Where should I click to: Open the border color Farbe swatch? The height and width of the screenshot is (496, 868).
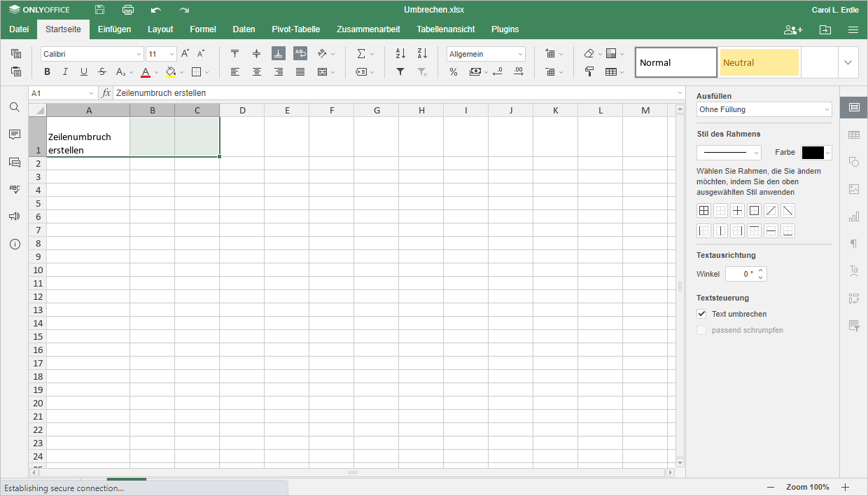[x=816, y=152]
